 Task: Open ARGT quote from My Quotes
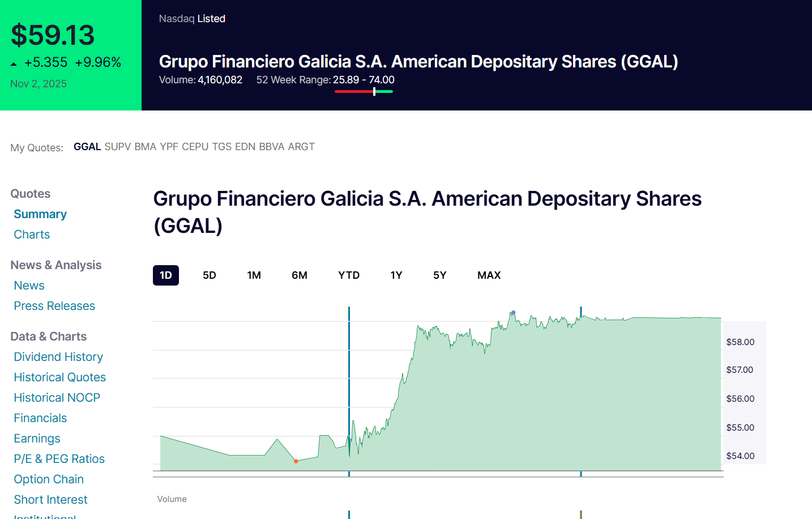(301, 147)
